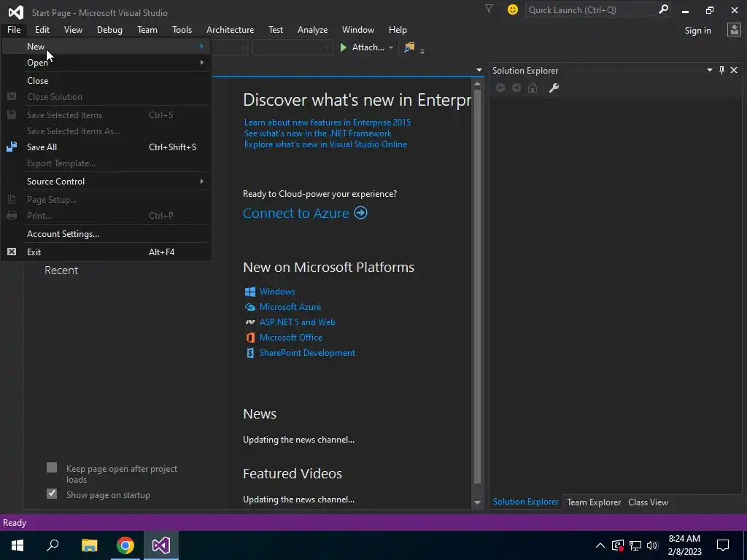Screen dimensions: 747x560
Task: Open Google Chrome from the taskbar
Action: point(125,545)
